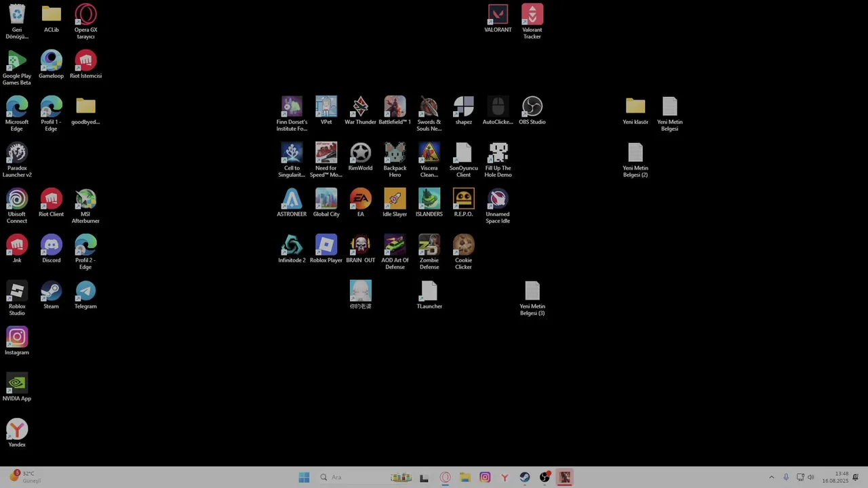
Task: Open the Backpack Hero shortcut
Action: 395,153
